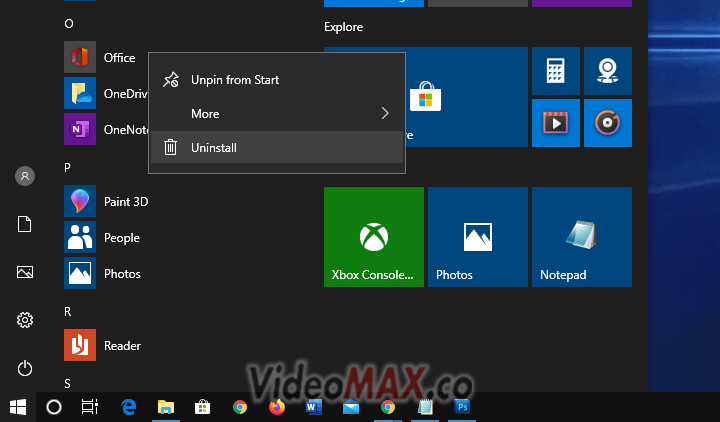This screenshot has height=422, width=720.
Task: Open the Xbox Console tile
Action: tap(374, 237)
